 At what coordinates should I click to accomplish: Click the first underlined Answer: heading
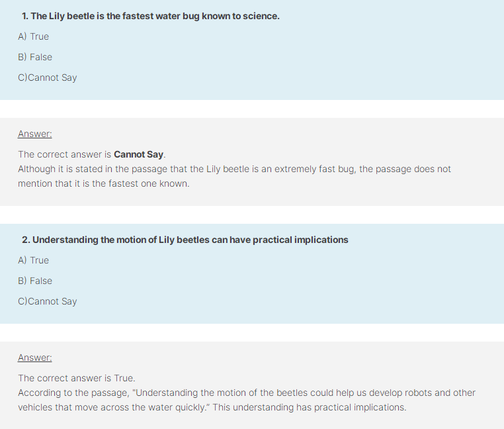(34, 134)
